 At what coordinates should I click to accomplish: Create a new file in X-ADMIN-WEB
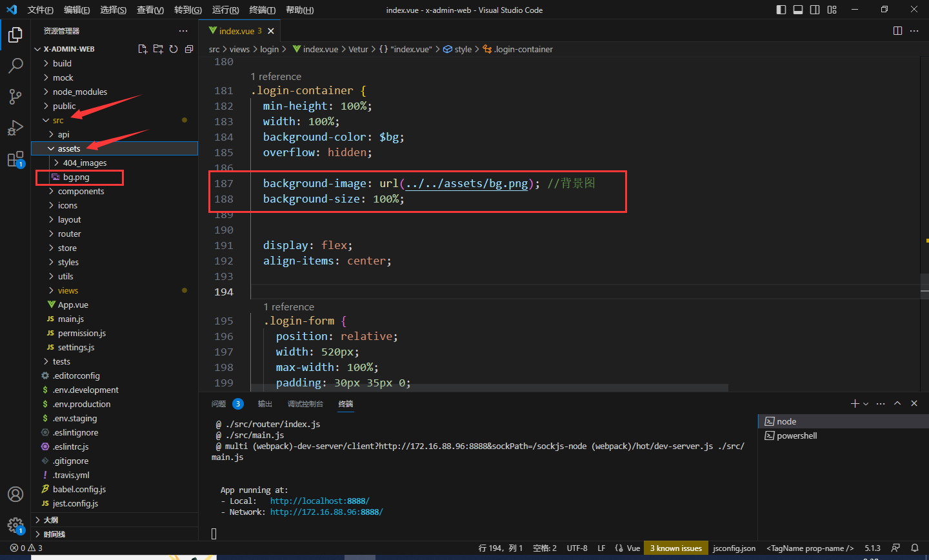pyautogui.click(x=143, y=49)
